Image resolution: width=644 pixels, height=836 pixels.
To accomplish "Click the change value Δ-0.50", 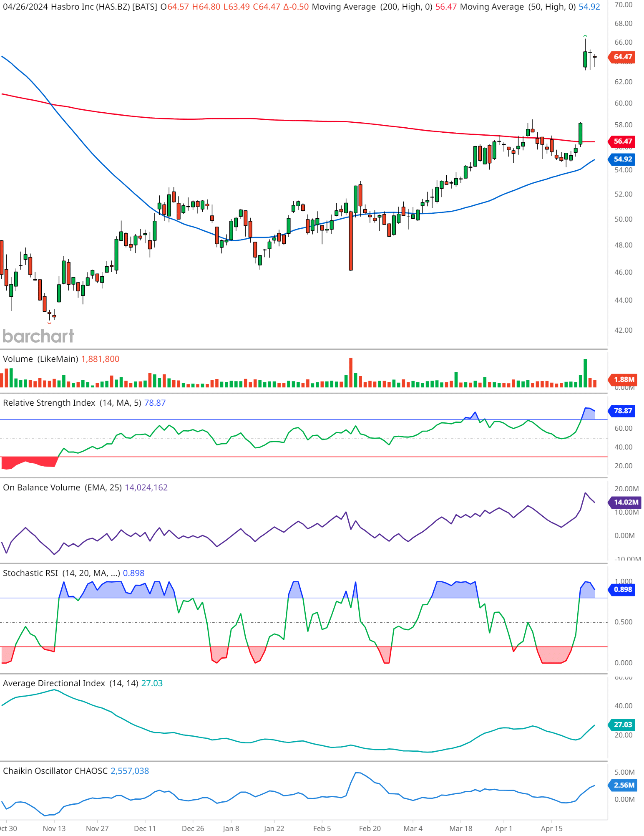I will (x=296, y=7).
